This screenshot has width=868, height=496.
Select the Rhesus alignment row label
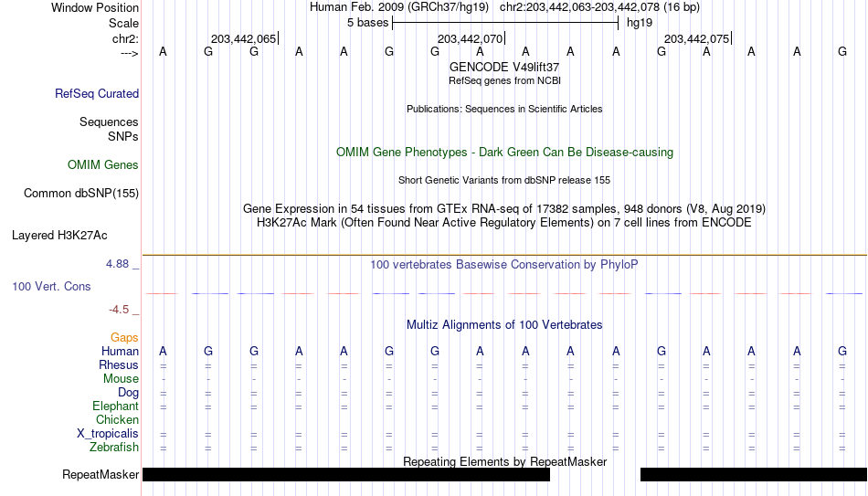pos(119,364)
